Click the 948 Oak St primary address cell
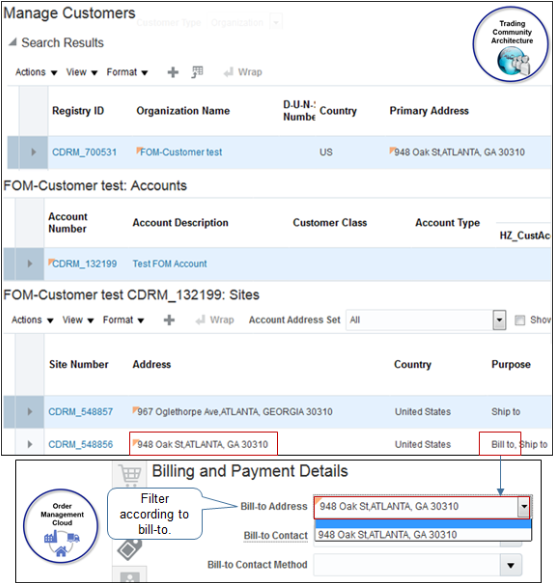 click(x=459, y=152)
